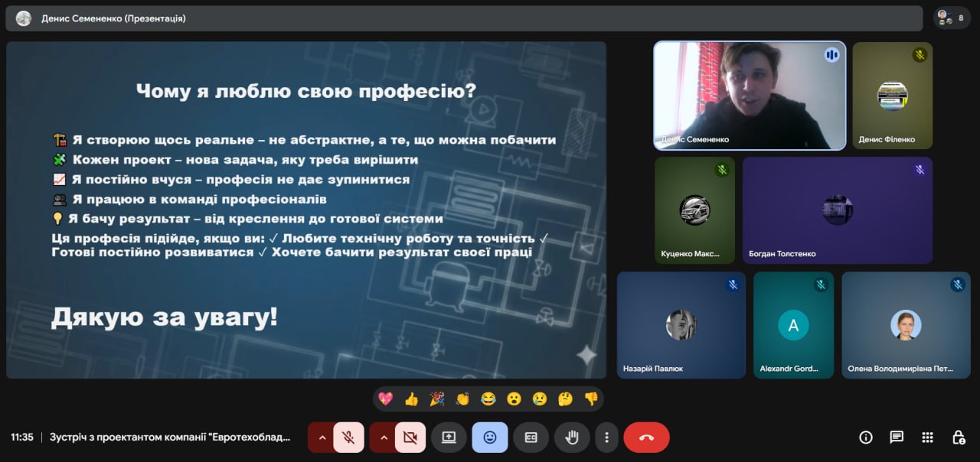Viewport: 980px width, 462px height.
Task: Toggle the emoji reactions bar button
Action: (x=490, y=438)
